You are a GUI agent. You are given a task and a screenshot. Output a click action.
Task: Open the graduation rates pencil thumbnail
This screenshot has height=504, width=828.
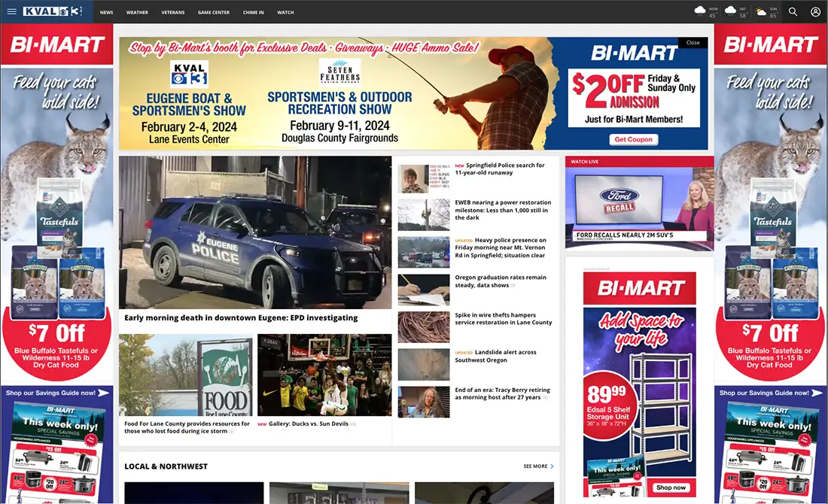point(424,290)
